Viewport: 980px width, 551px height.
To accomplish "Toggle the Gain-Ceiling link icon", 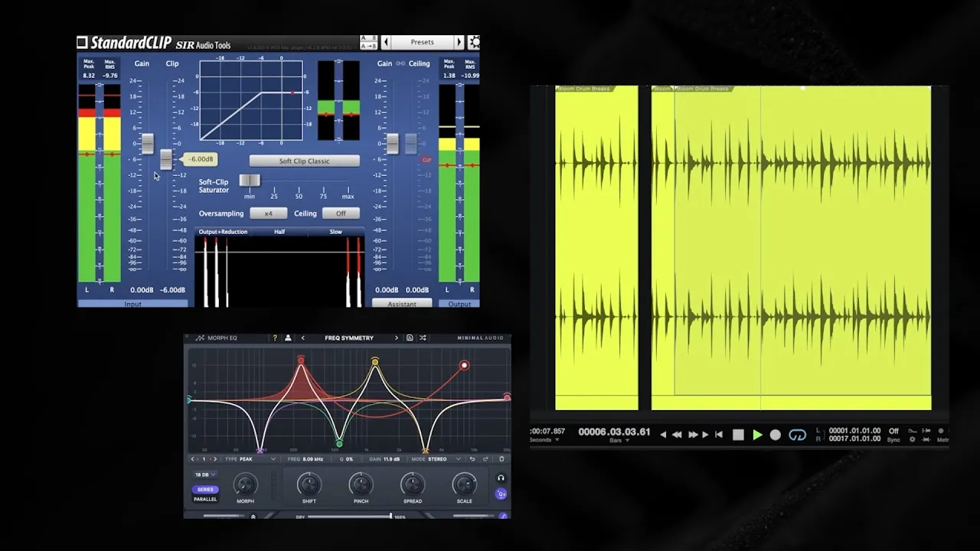I will (x=400, y=64).
